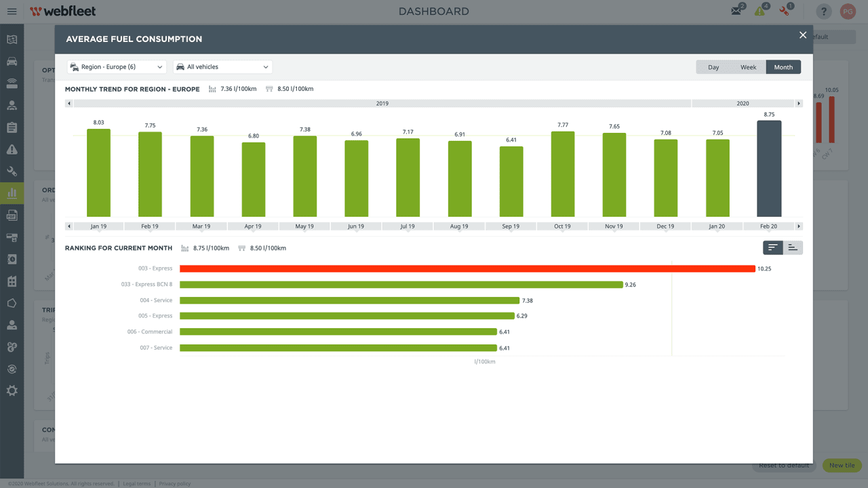Click the Oct 19 bar showing 7.77
This screenshot has width=868, height=488.
point(563,174)
